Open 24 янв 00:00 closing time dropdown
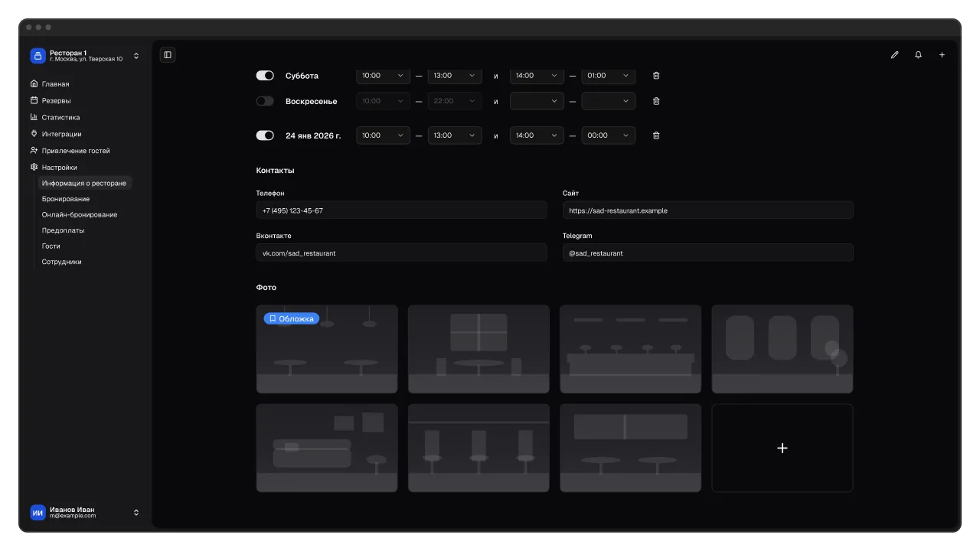 click(609, 135)
